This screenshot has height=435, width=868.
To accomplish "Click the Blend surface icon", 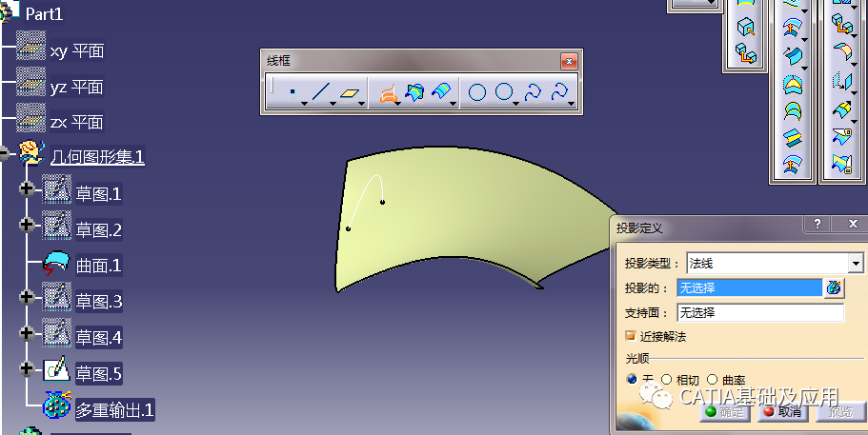I will [793, 138].
